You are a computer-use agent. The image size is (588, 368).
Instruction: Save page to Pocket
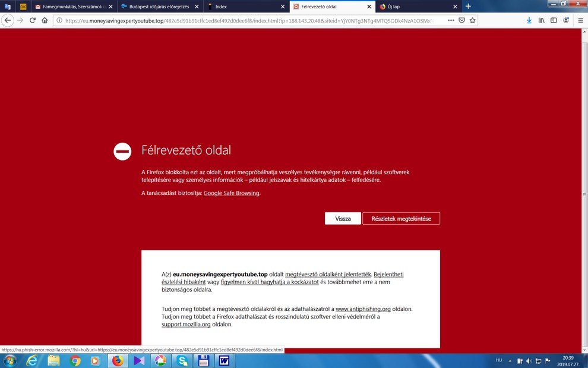click(x=462, y=20)
